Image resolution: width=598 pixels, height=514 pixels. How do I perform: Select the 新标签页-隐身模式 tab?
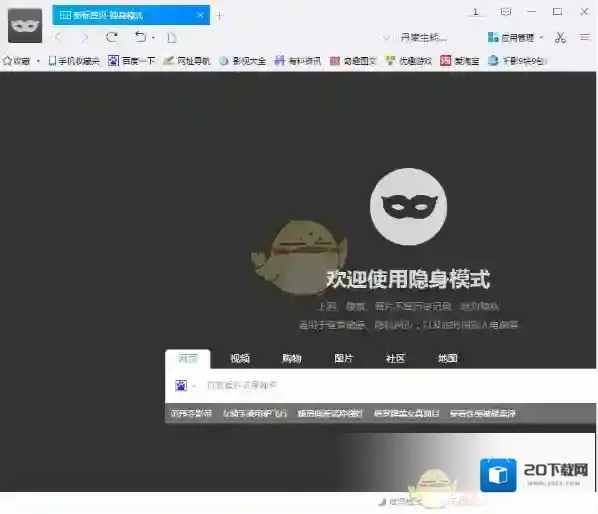coord(131,15)
